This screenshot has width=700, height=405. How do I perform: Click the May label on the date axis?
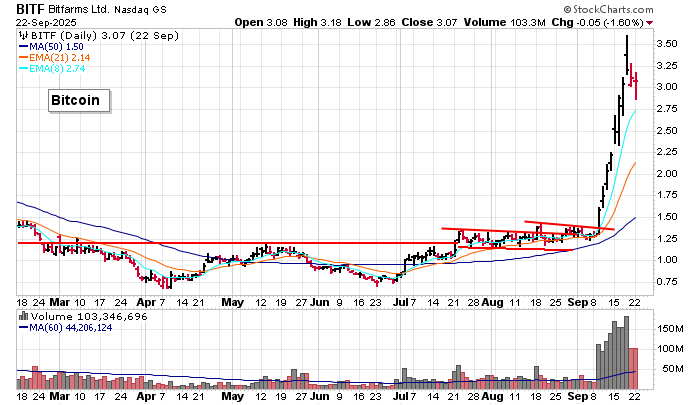232,300
